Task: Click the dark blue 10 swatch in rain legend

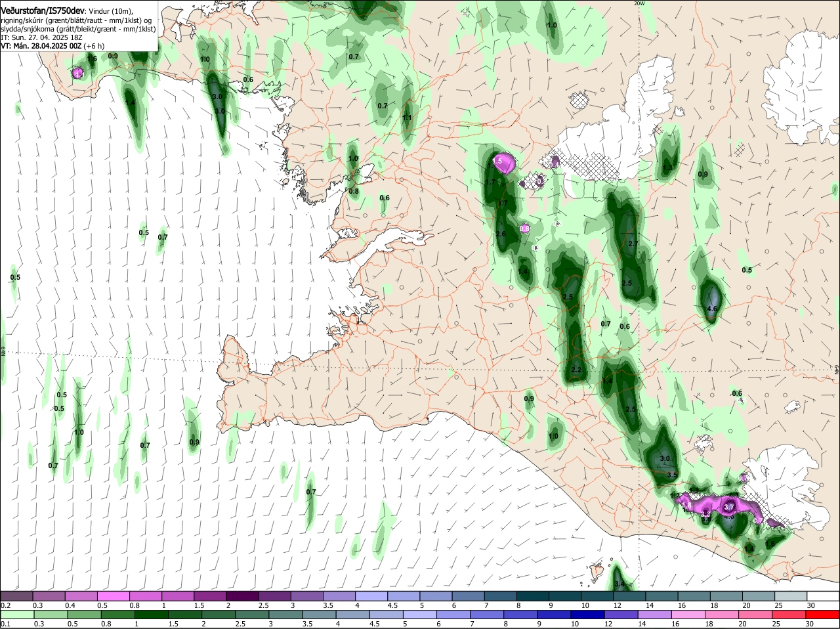Action: 587,615
